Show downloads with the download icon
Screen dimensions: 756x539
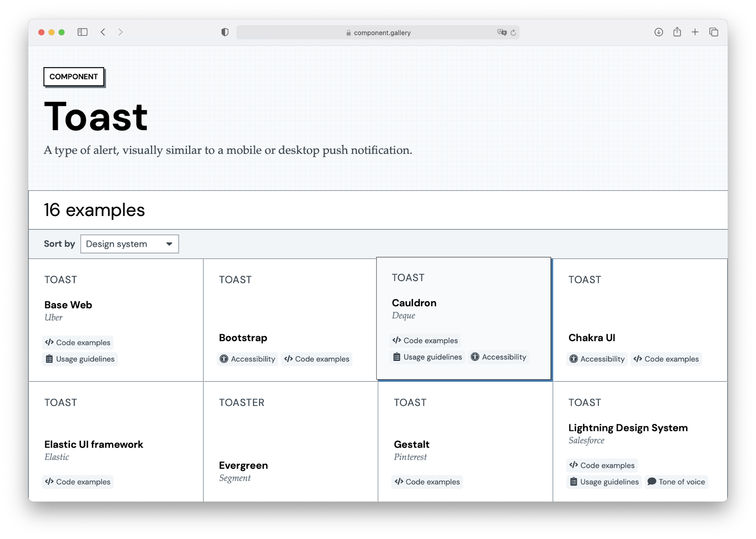pos(658,32)
